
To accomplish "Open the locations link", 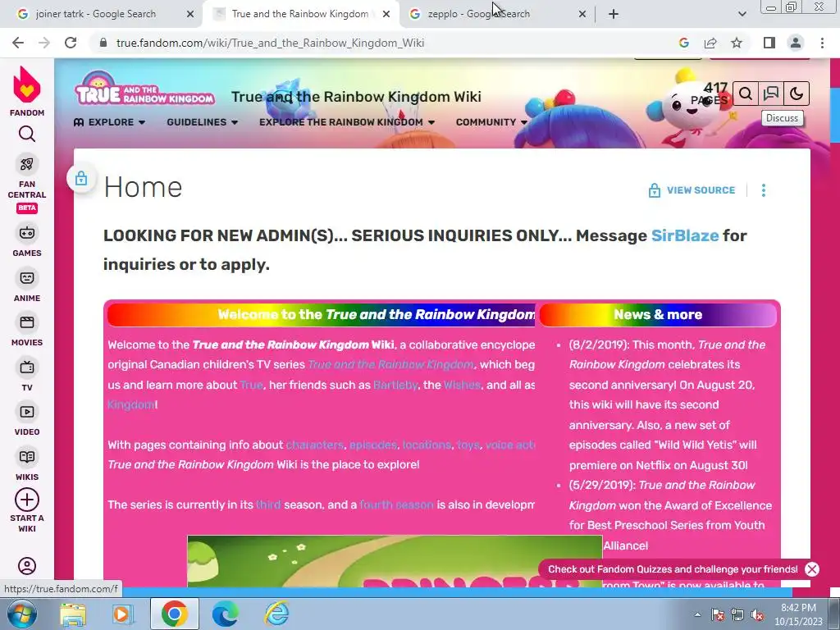I will point(427,445).
